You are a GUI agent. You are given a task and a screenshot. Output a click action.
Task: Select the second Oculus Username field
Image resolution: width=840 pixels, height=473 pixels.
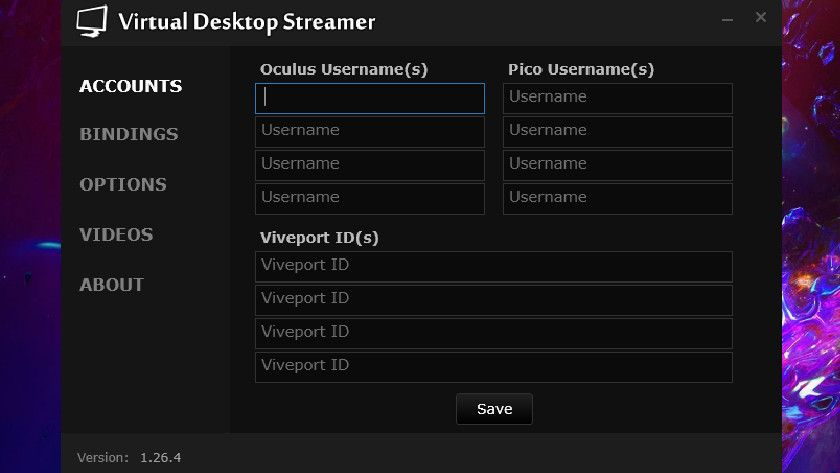click(370, 131)
